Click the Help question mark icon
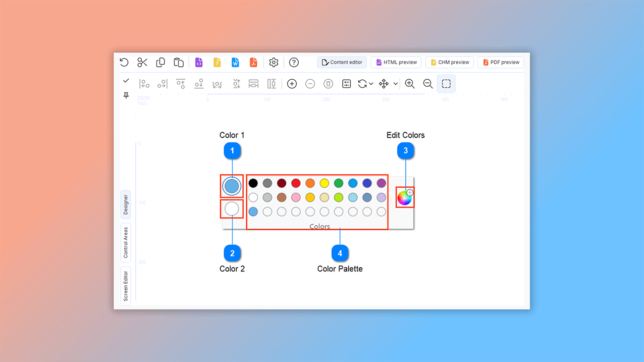 (x=293, y=62)
